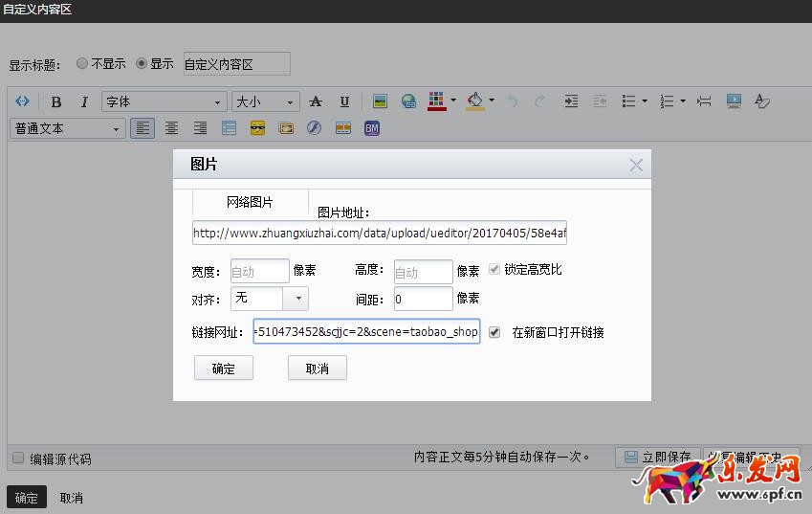Open the 大小 font size dropdown
This screenshot has height=514, width=812.
tap(266, 101)
